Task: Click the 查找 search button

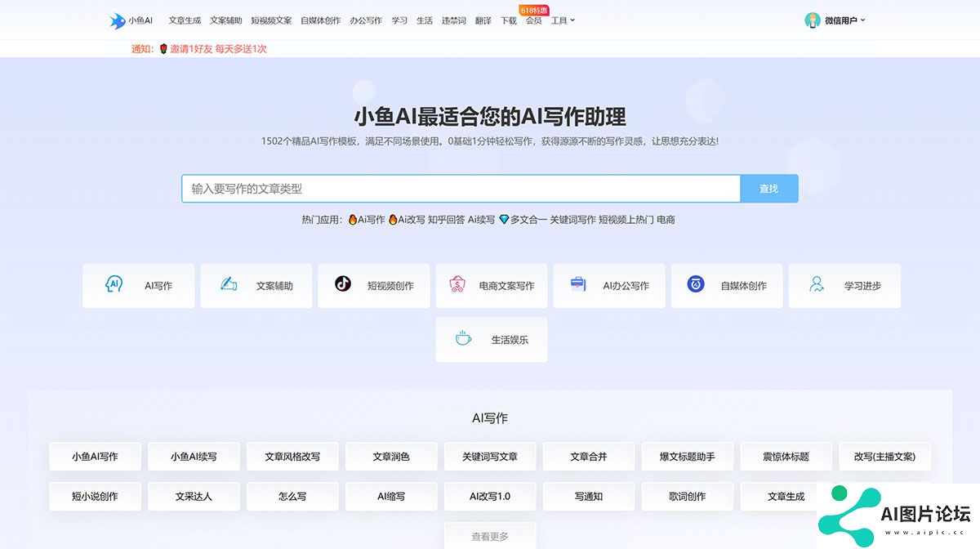Action: pyautogui.click(x=768, y=189)
